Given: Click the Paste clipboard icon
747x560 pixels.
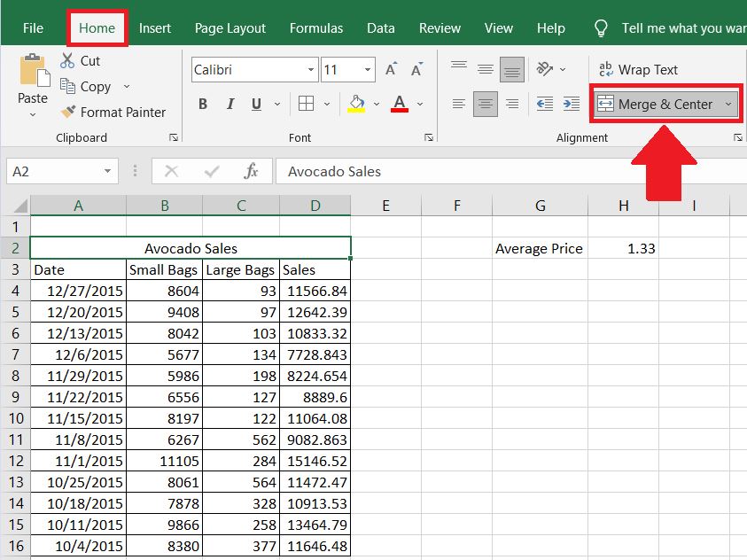Looking at the screenshot, I should pyautogui.click(x=34, y=70).
